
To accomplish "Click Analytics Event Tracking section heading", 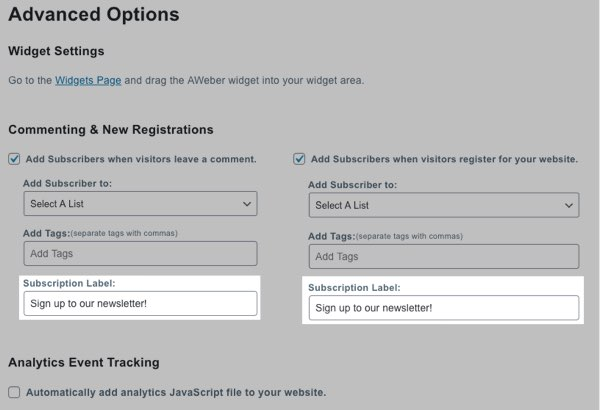I will point(84,362).
